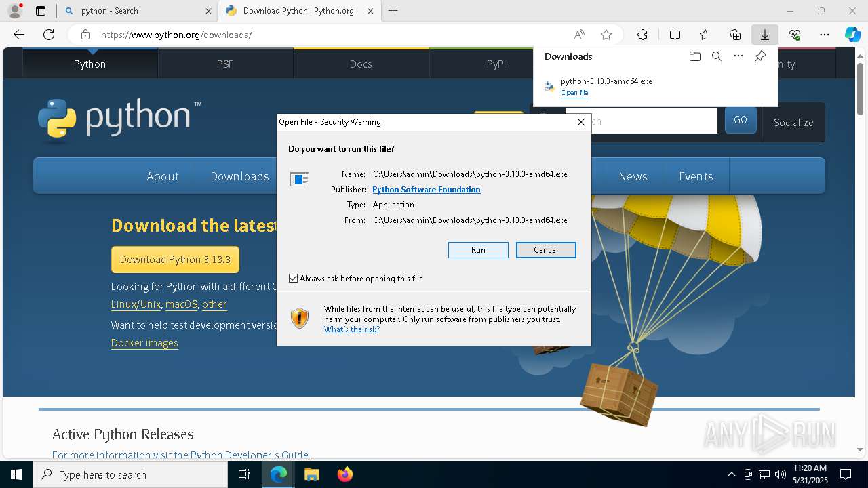868x488 pixels.
Task: Open the Windows Start menu
Action: click(16, 474)
